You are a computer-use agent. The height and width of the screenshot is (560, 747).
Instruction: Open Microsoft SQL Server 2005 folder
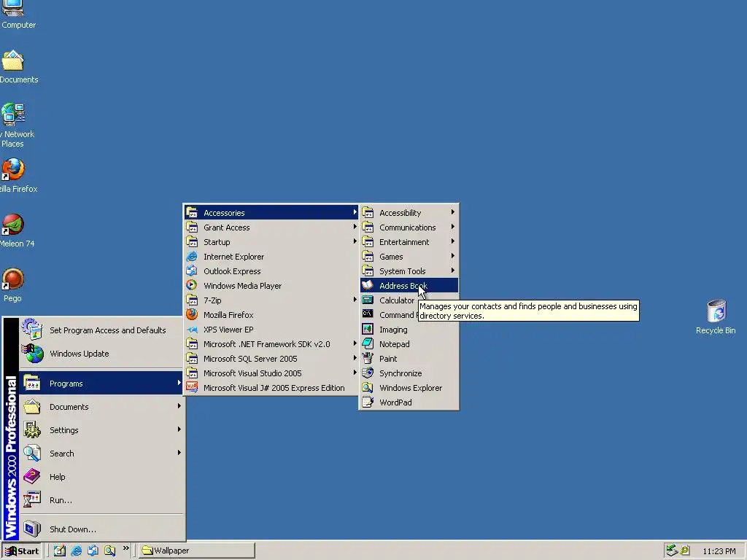click(x=271, y=359)
